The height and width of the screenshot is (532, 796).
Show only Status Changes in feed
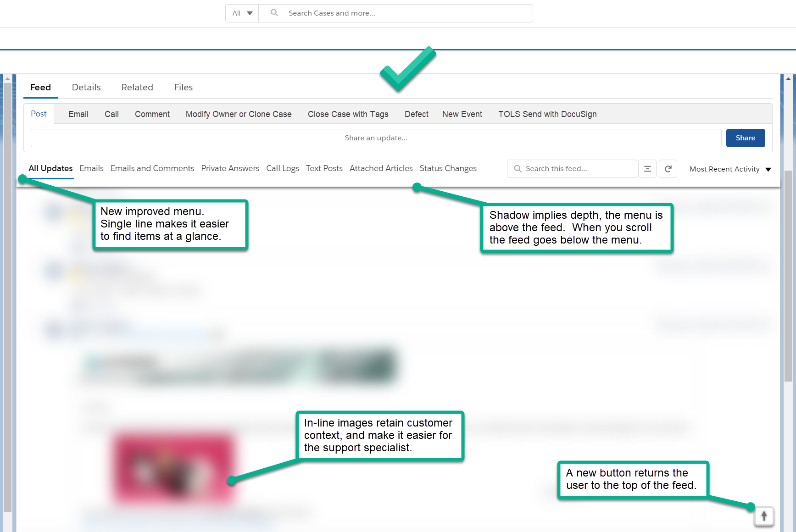click(448, 168)
